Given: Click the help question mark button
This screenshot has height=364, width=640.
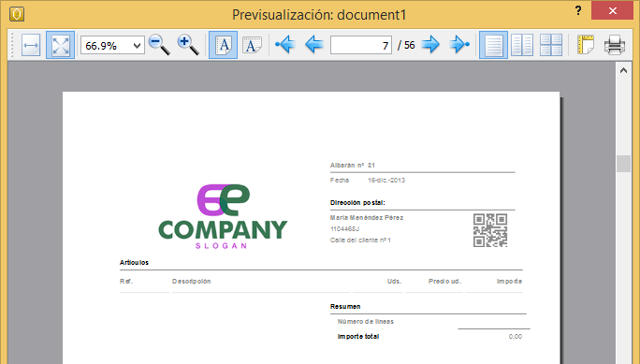Looking at the screenshot, I should [578, 10].
